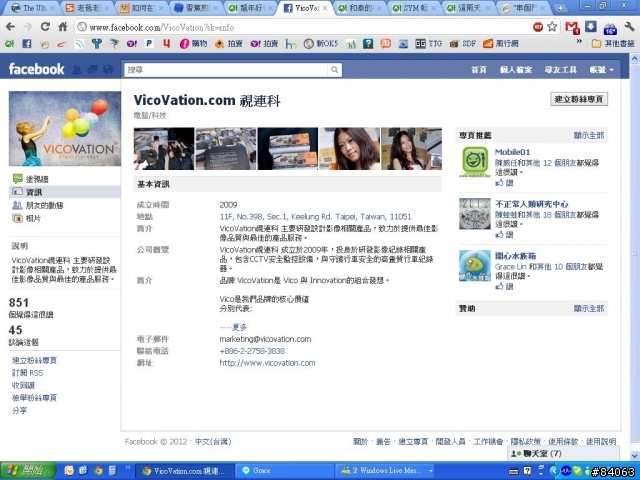Click the create fan page button

pyautogui.click(x=579, y=99)
